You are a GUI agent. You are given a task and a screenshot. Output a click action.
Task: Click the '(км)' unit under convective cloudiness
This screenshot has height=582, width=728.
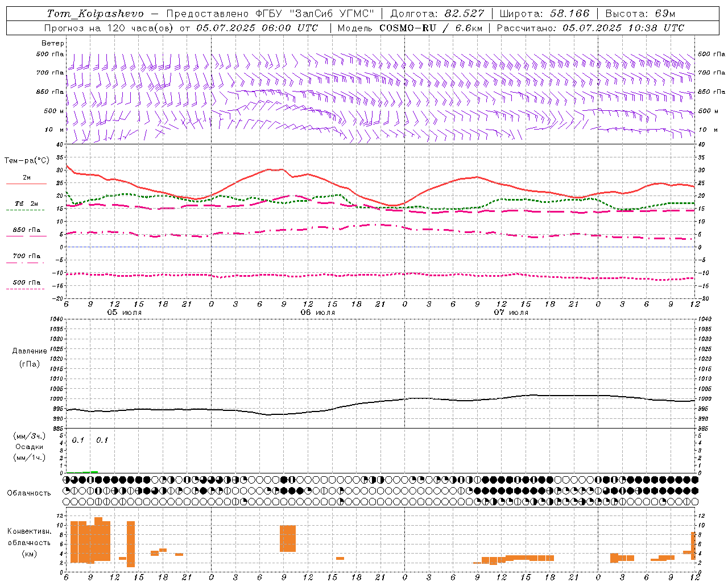pyautogui.click(x=30, y=554)
